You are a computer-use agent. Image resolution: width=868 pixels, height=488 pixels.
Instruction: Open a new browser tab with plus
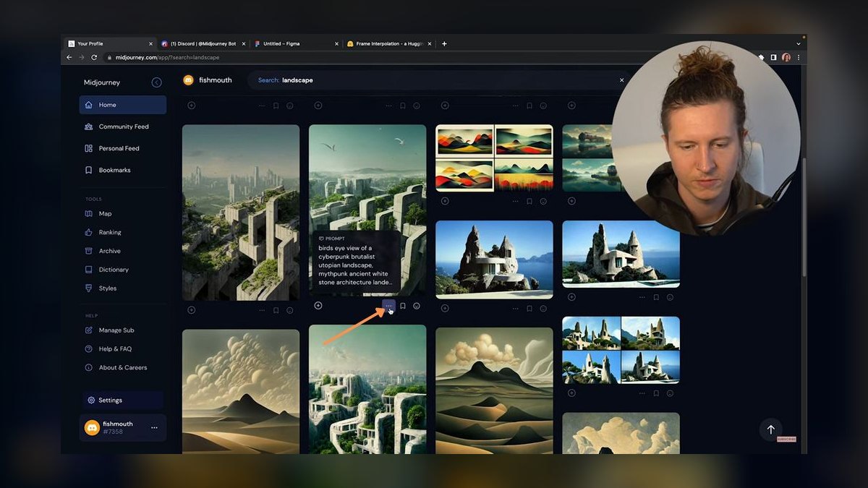tap(444, 43)
